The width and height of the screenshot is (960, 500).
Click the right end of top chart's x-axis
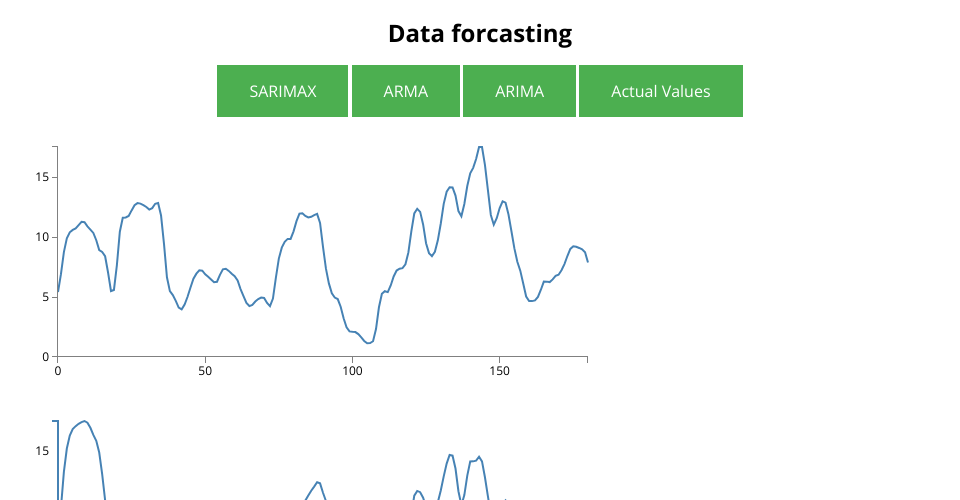pos(587,356)
